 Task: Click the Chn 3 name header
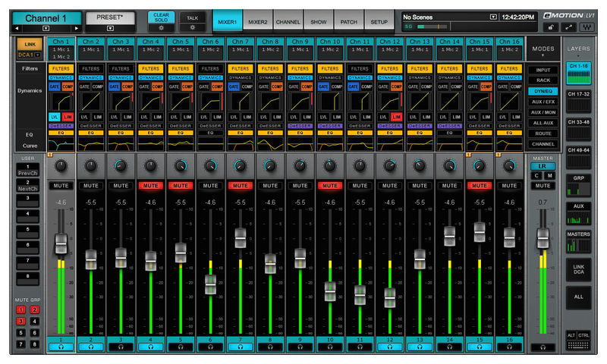[121, 42]
